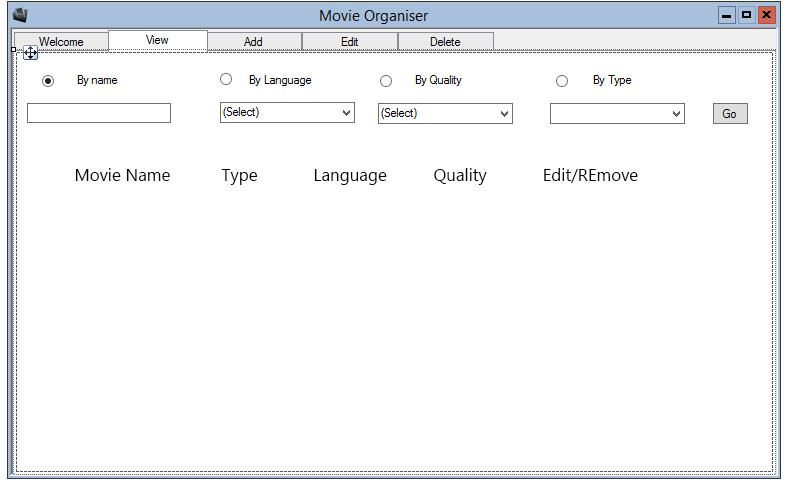Select the By Type radio button

561,81
